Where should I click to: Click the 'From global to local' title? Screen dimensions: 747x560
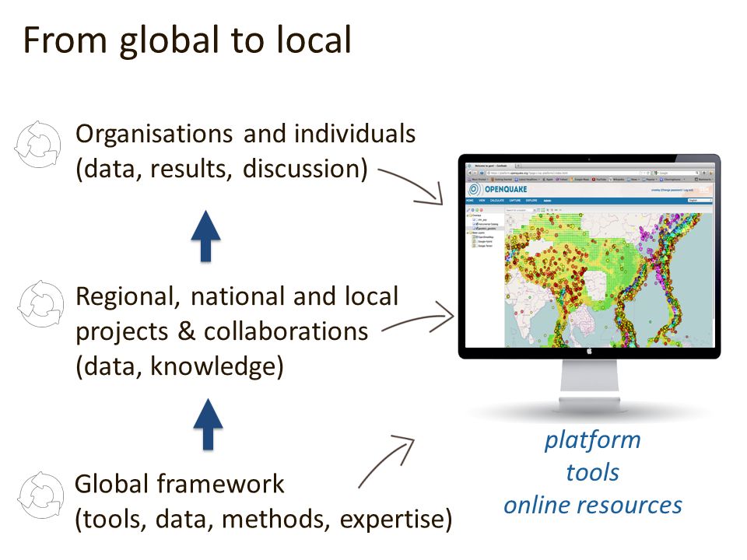tap(188, 40)
